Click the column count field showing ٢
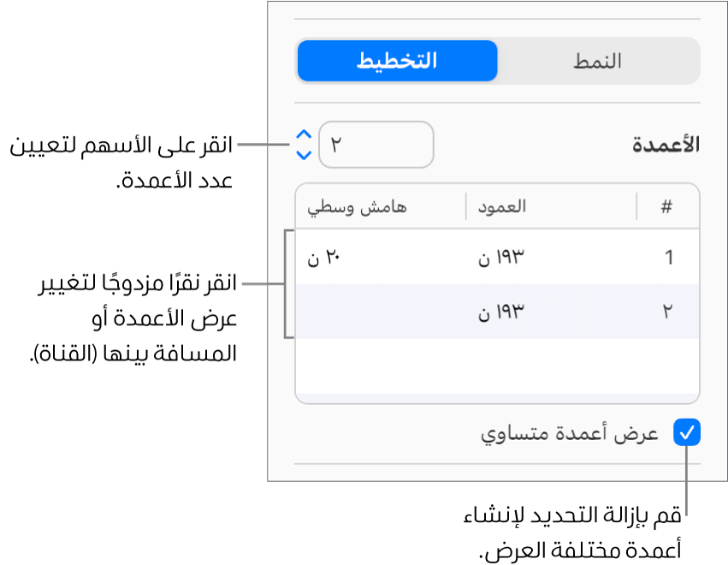Screen dimensions: 728x565 [376, 146]
